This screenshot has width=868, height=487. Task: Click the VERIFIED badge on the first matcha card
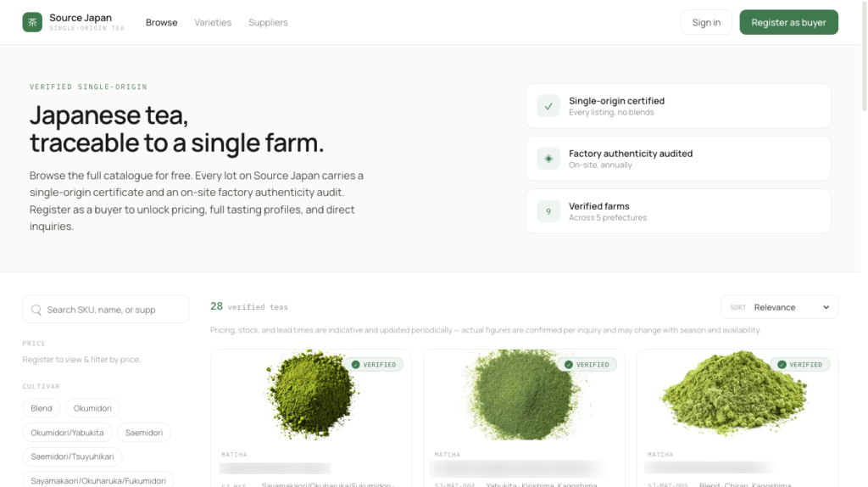(x=374, y=365)
